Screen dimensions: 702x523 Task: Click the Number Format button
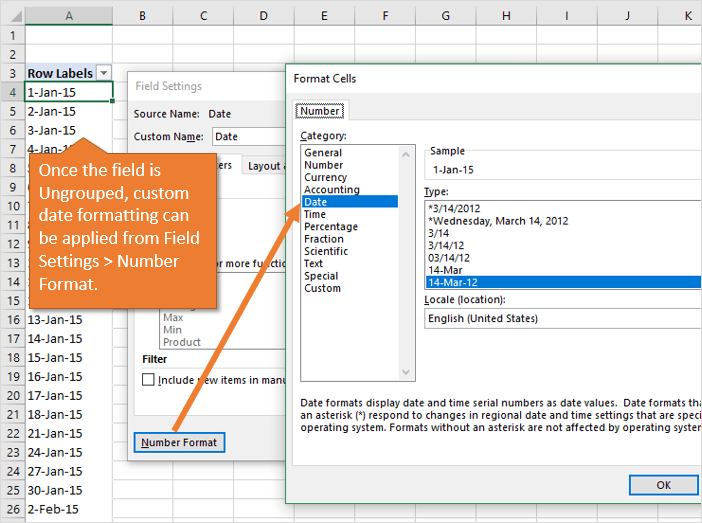click(180, 442)
